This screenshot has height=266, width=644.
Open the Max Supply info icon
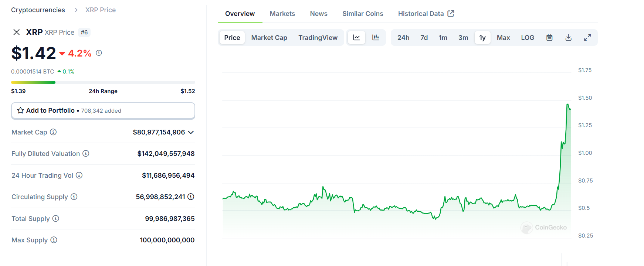pos(54,240)
